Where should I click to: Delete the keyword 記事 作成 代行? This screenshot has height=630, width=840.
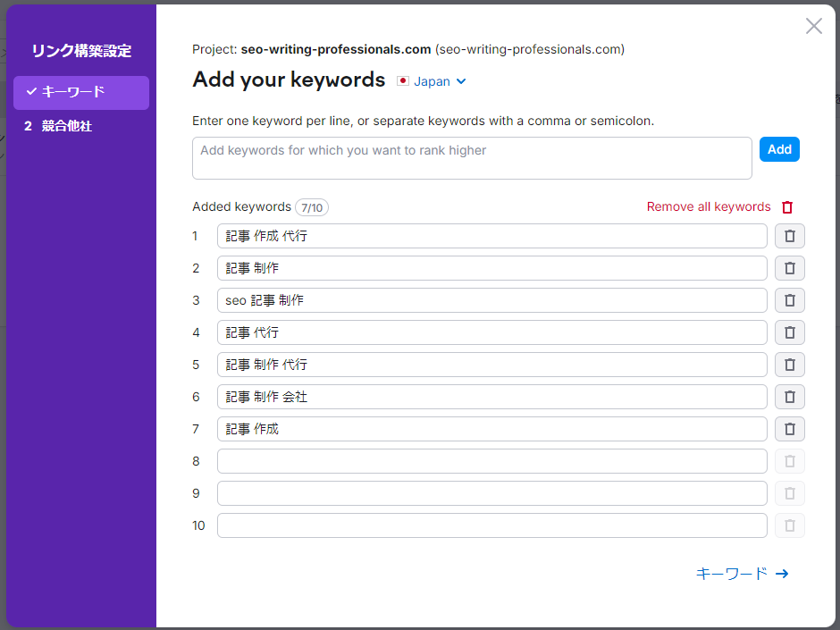coord(789,236)
